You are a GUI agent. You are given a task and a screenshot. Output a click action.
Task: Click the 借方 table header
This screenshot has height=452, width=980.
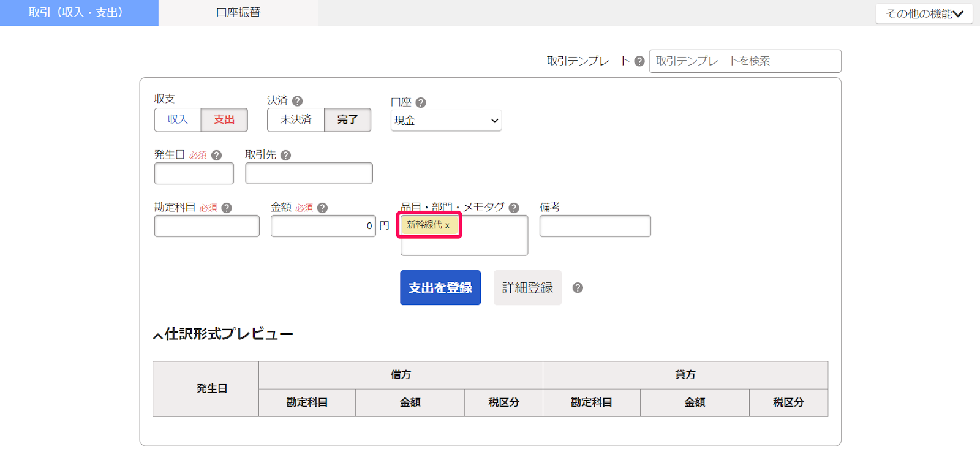pos(401,375)
